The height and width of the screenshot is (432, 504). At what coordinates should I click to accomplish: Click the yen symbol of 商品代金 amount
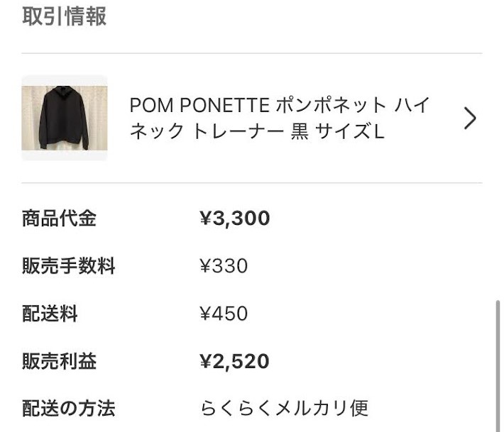pyautogui.click(x=206, y=218)
